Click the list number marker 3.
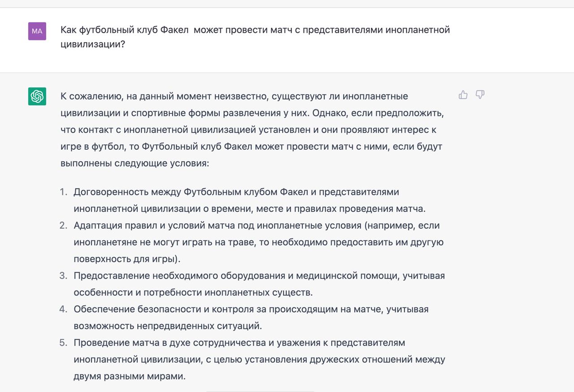The height and width of the screenshot is (392, 574). [63, 276]
